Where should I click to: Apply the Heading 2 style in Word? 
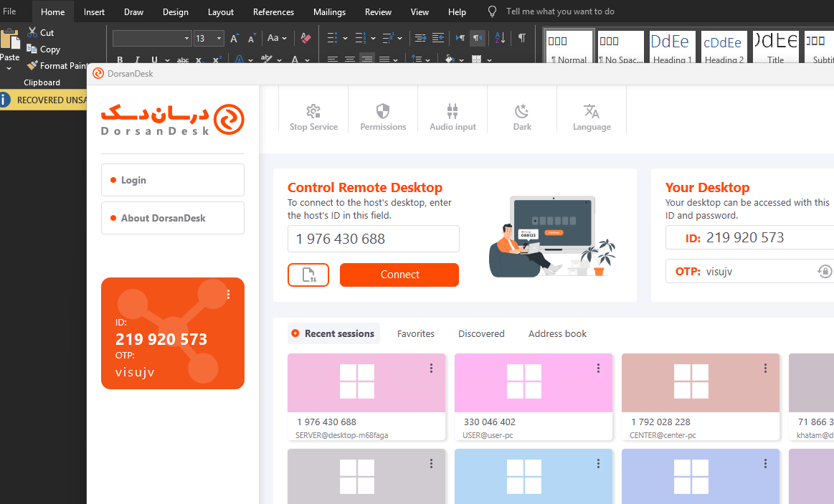[x=724, y=47]
